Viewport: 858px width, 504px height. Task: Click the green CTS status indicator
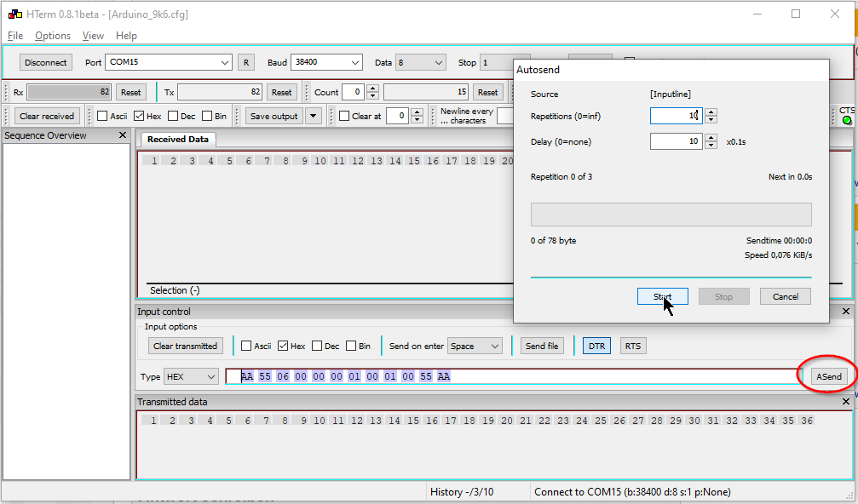click(847, 120)
